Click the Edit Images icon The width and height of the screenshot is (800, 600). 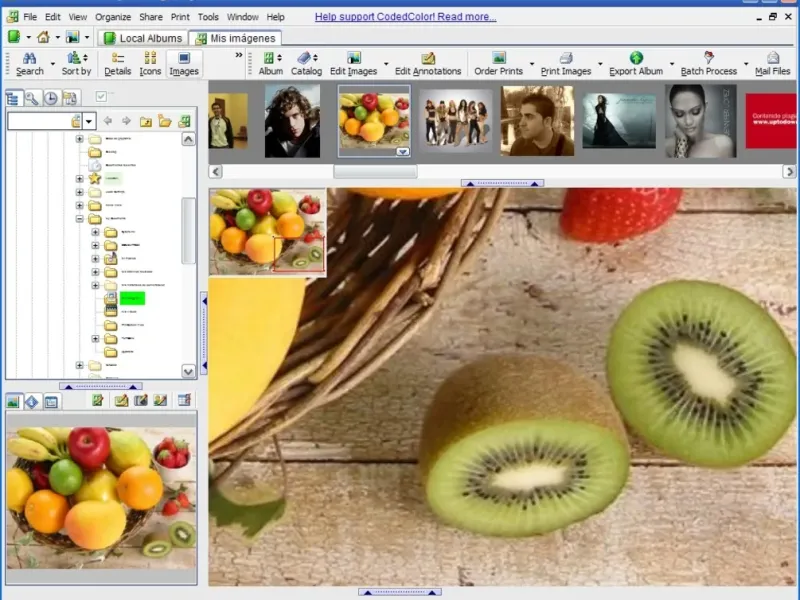pyautogui.click(x=354, y=58)
